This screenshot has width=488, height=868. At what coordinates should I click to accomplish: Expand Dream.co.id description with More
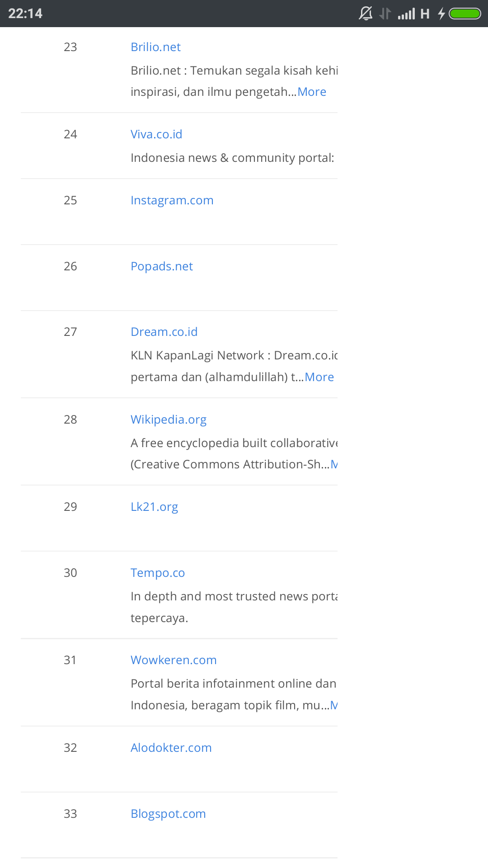click(319, 377)
